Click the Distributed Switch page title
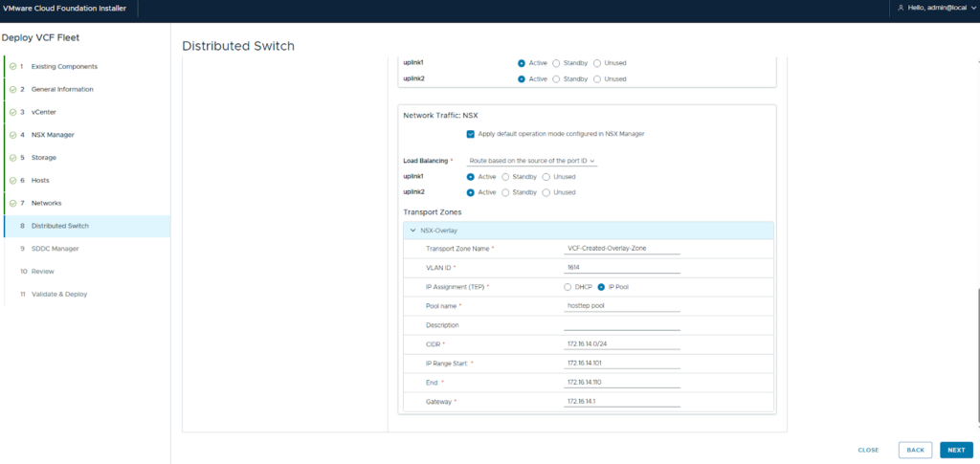The width and height of the screenshot is (980, 464). tap(238, 46)
